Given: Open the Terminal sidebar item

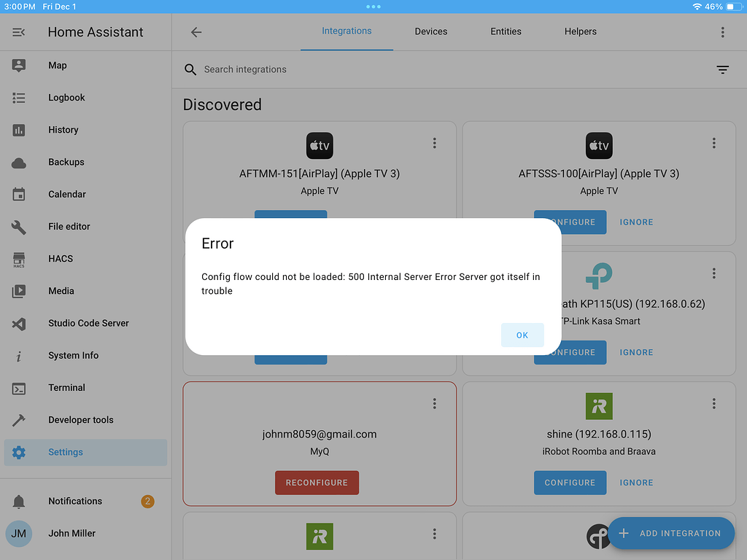Looking at the screenshot, I should coord(20,387).
